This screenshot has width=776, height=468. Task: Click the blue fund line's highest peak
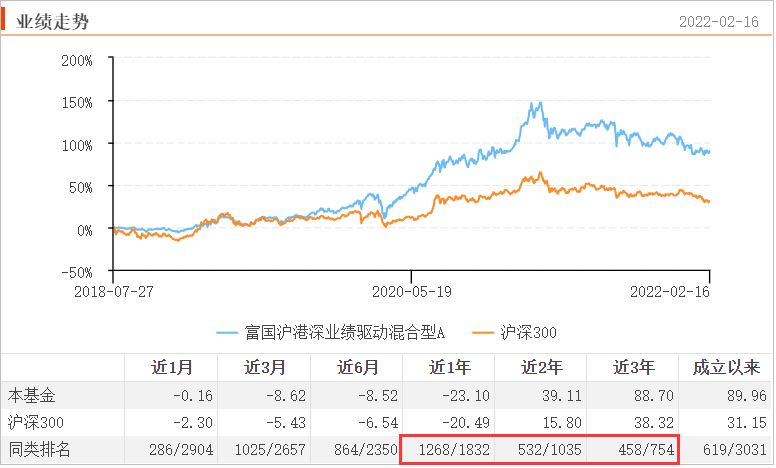(x=540, y=103)
